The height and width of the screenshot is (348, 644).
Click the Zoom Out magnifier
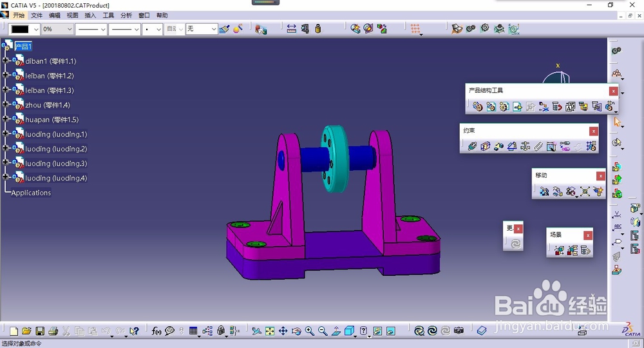point(323,331)
